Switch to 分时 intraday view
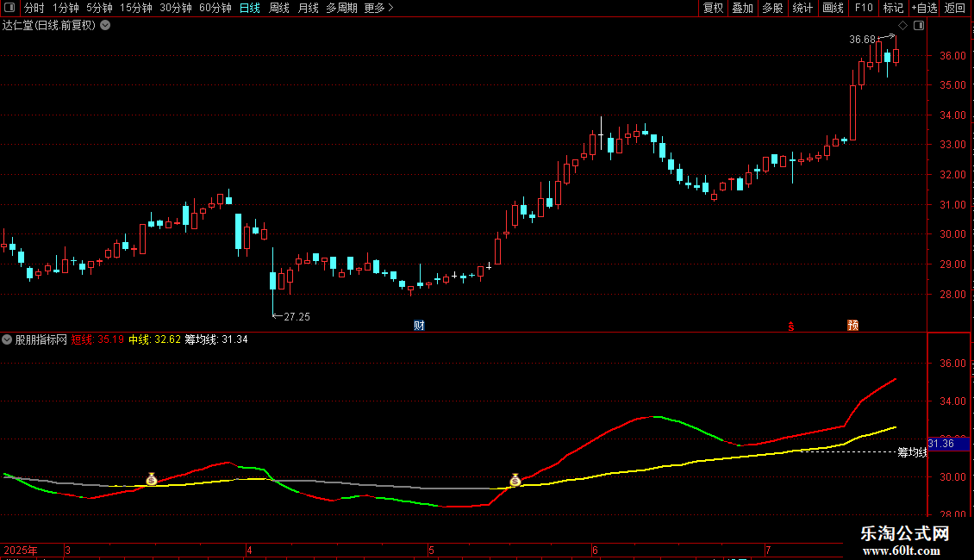This screenshot has height=560, width=974. 34,8
